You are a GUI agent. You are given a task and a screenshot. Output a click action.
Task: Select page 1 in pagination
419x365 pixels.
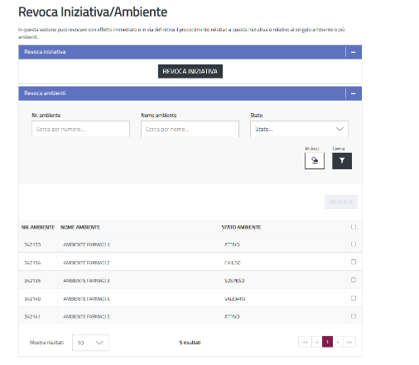327,342
